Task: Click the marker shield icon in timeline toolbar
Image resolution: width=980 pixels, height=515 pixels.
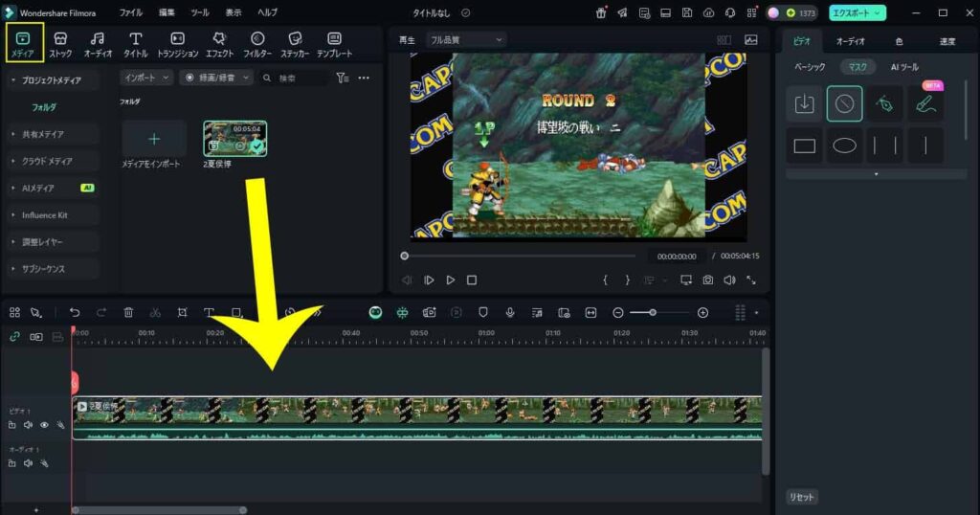Action: [x=483, y=312]
